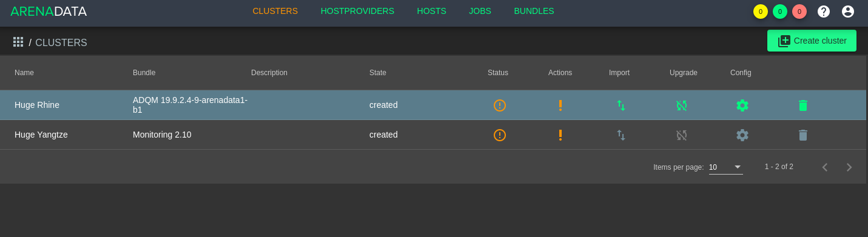Open upgrade sync icon for Huge Rhine
The width and height of the screenshot is (868, 237).
[x=682, y=105]
